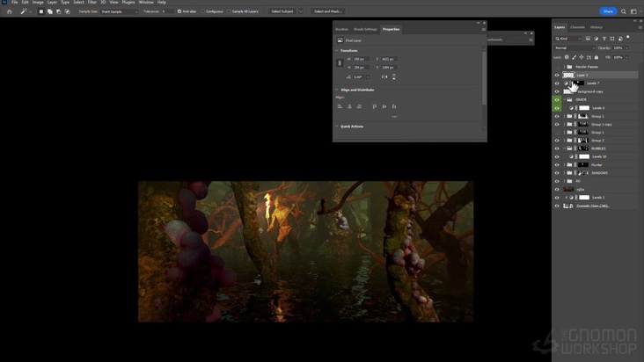Filter layers by shape layer icon
Viewport: 644px width, 362px height.
[612, 39]
